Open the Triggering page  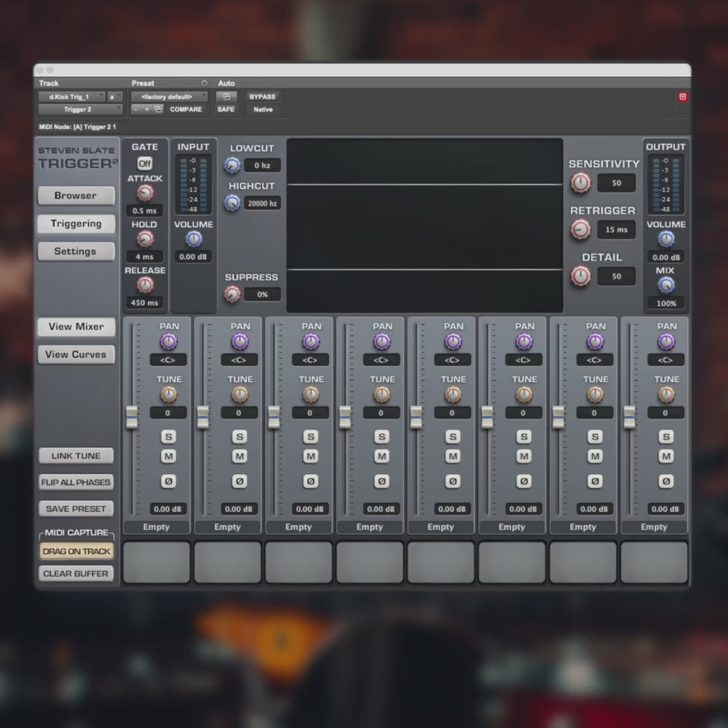[x=76, y=224]
